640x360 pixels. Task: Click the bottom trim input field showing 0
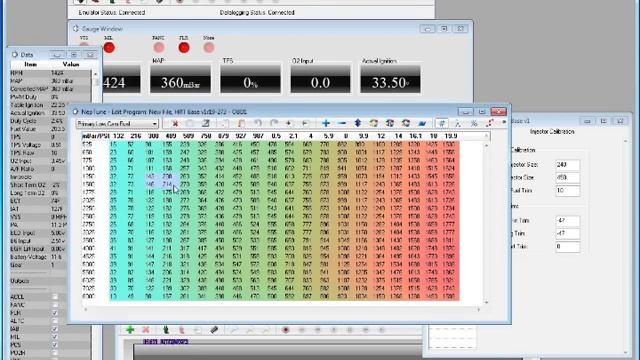tap(567, 247)
